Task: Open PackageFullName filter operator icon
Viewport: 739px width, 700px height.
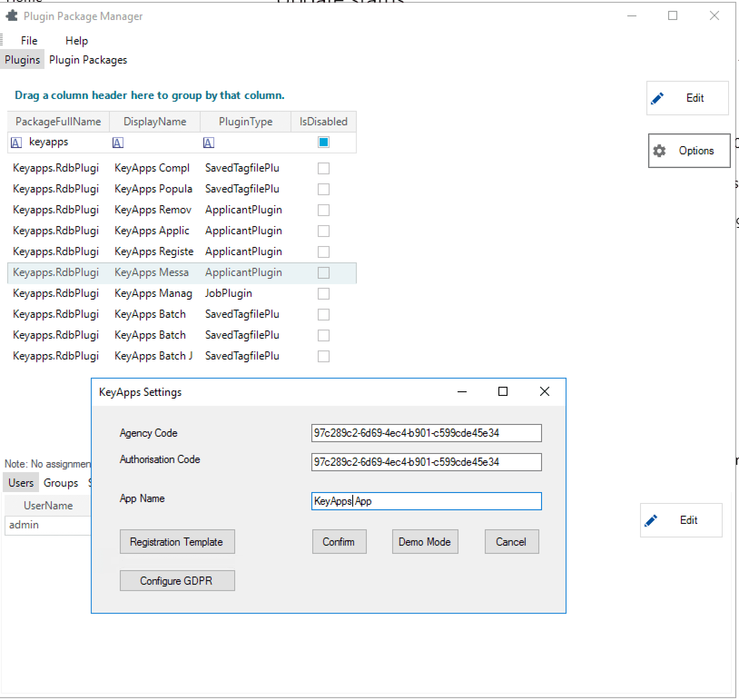Action: point(16,143)
